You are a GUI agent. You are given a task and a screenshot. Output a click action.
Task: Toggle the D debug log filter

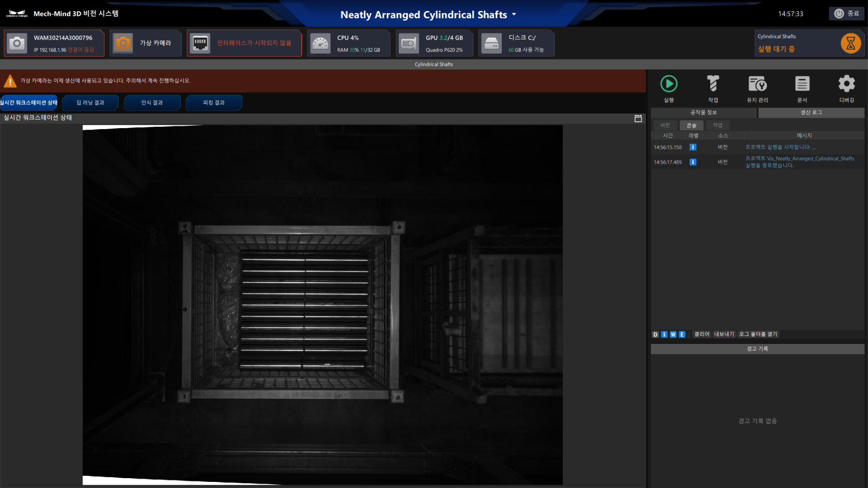tap(655, 335)
